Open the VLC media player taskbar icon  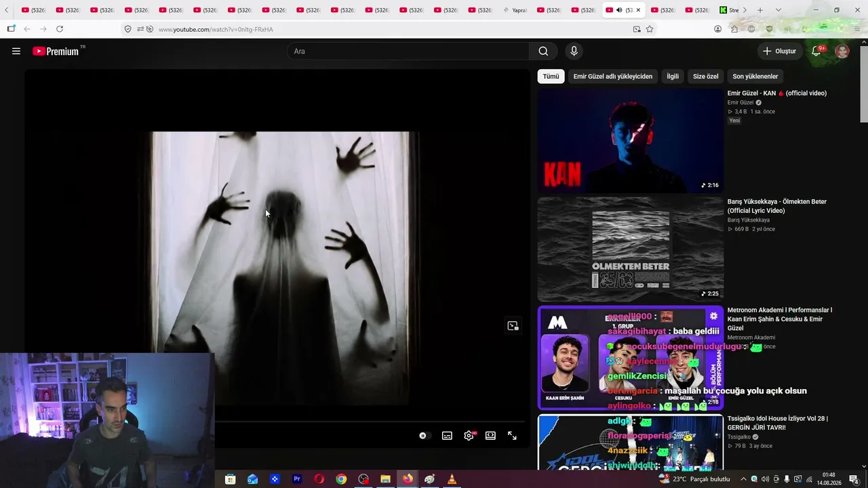(452, 479)
